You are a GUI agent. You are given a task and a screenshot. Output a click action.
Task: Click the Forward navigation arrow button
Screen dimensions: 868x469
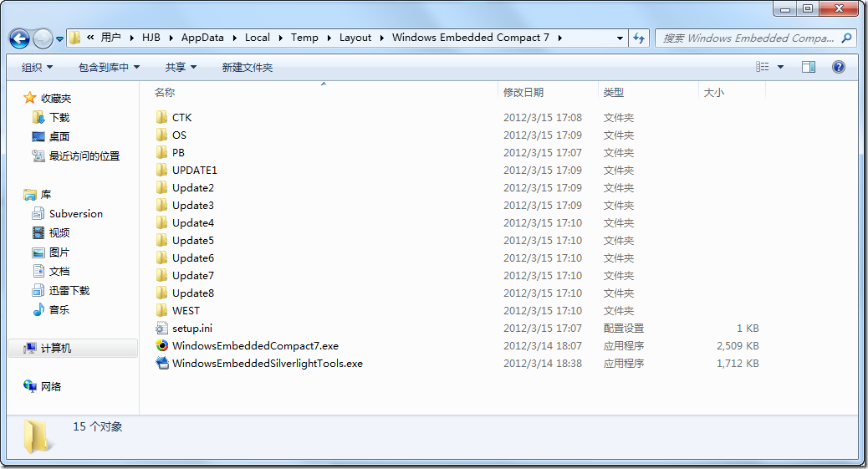[x=43, y=38]
